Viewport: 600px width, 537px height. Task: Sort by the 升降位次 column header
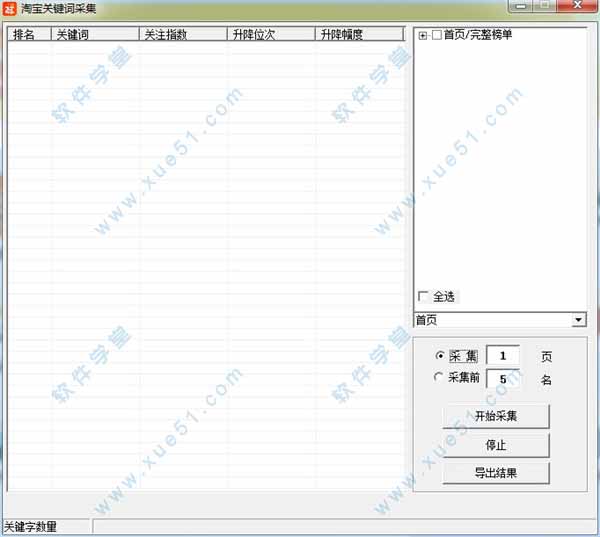[271, 34]
